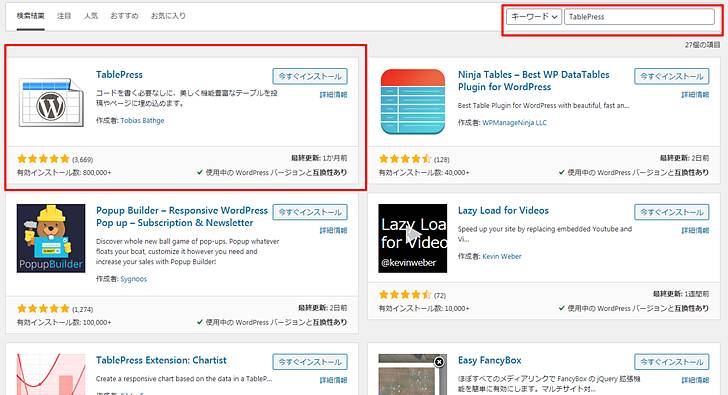Click the Easy FancyBox plugin icon

413,374
